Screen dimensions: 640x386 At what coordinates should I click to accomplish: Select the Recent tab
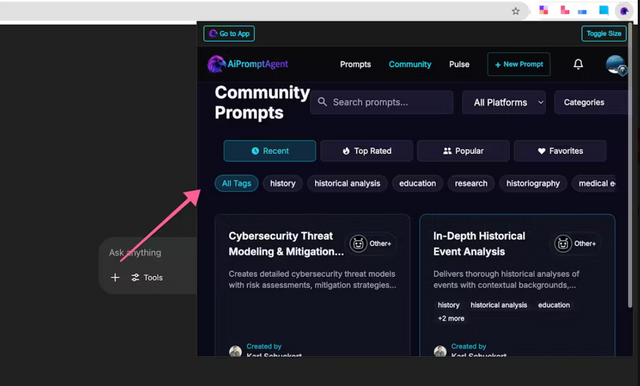coord(270,151)
